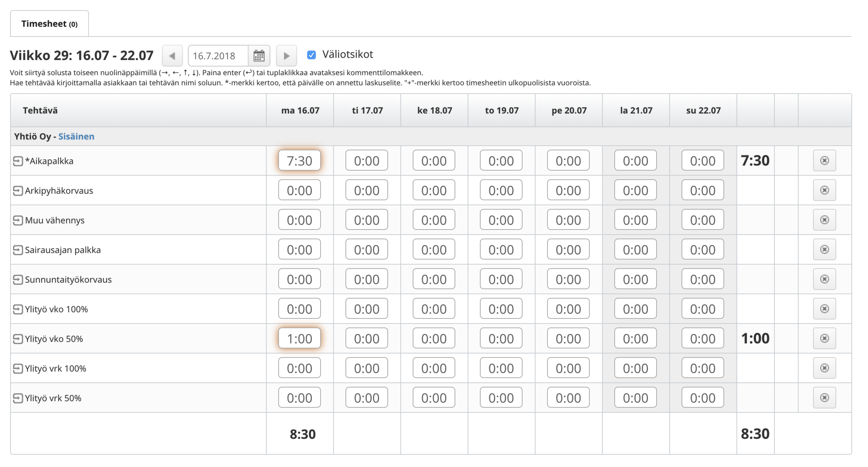Click arrow icon beside Ylityö vrk 100%

[x=18, y=368]
